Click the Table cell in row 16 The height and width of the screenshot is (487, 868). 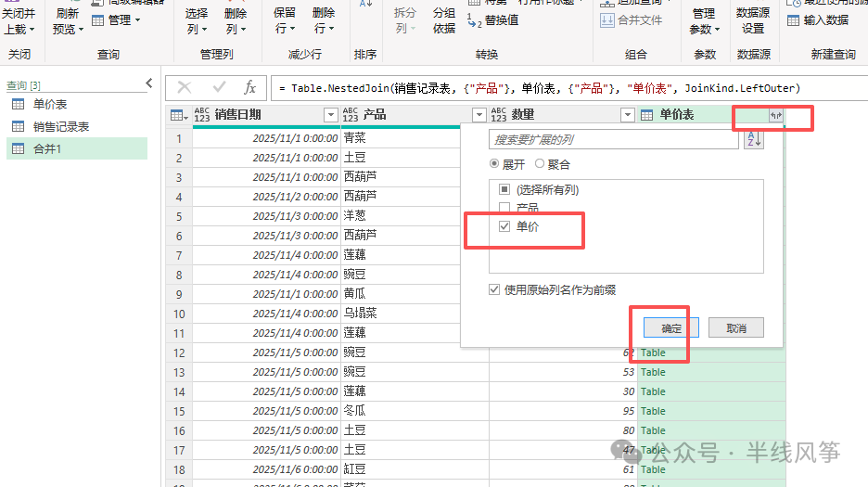tap(710, 430)
